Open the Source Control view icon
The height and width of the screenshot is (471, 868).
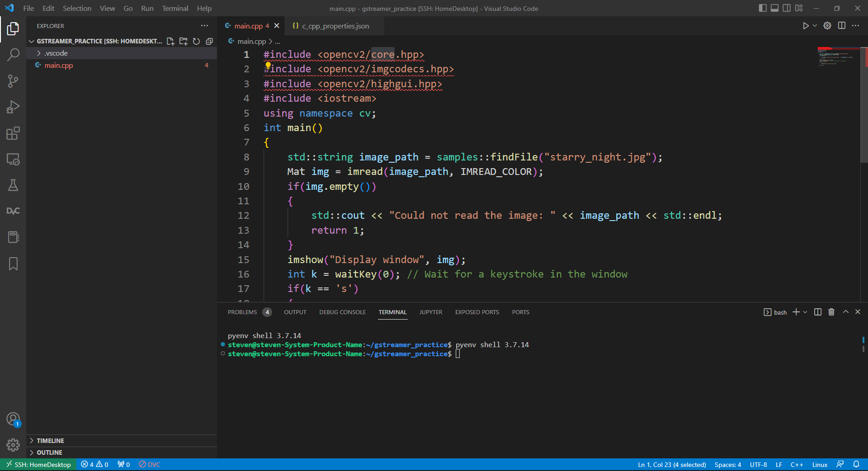(13, 81)
